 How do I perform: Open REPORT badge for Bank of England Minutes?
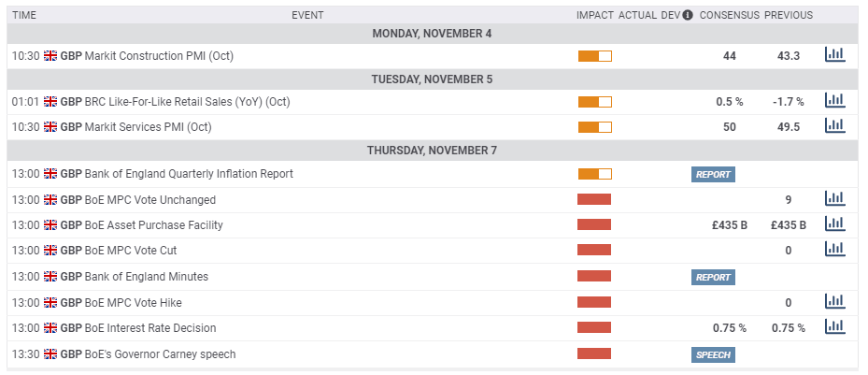pyautogui.click(x=713, y=277)
